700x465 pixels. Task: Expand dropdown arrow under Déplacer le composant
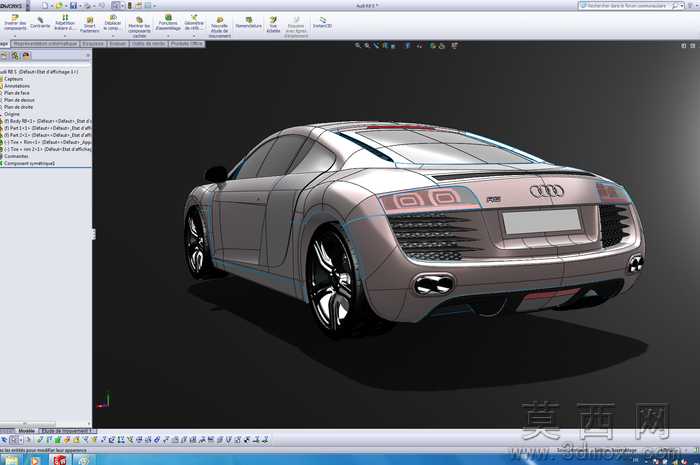coord(112,36)
